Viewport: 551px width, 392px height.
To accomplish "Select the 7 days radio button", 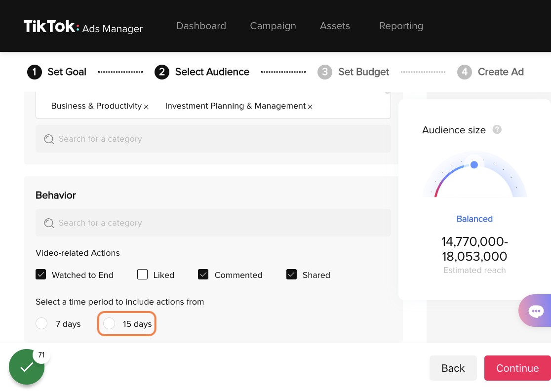I will (41, 323).
